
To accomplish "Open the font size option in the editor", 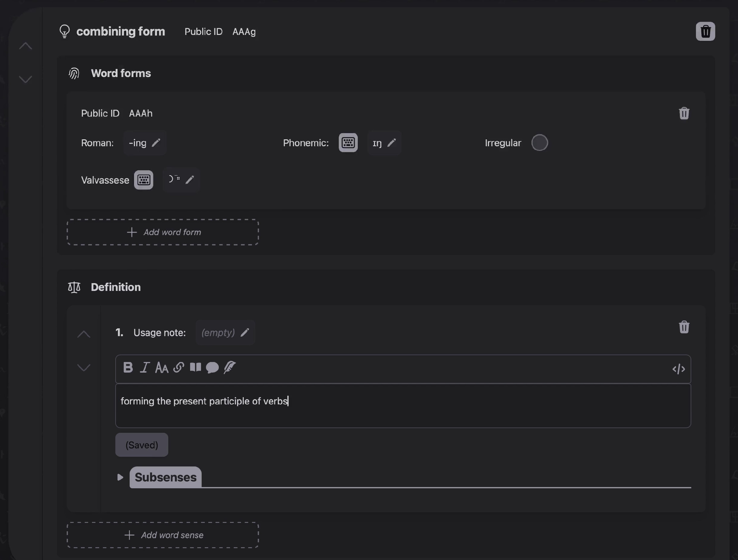I will point(161,367).
